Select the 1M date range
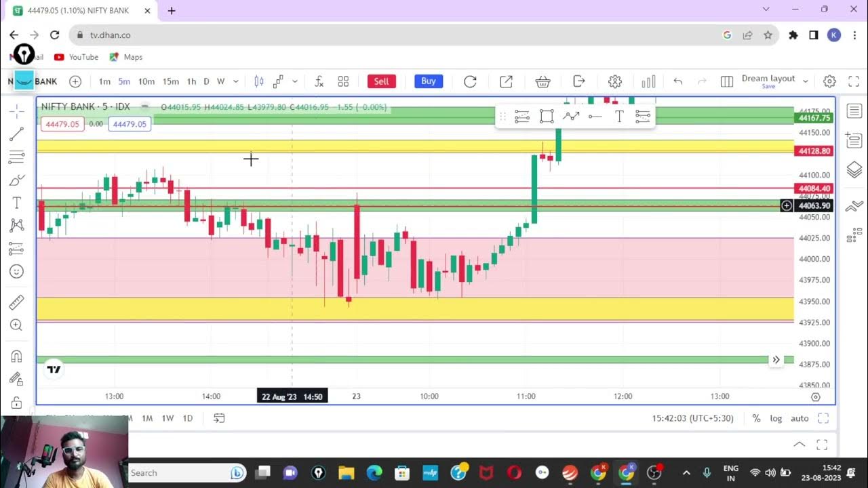The image size is (868, 488). [147, 418]
